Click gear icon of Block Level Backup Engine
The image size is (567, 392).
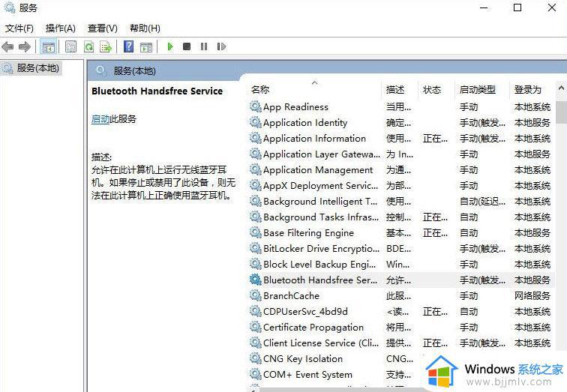click(x=256, y=264)
